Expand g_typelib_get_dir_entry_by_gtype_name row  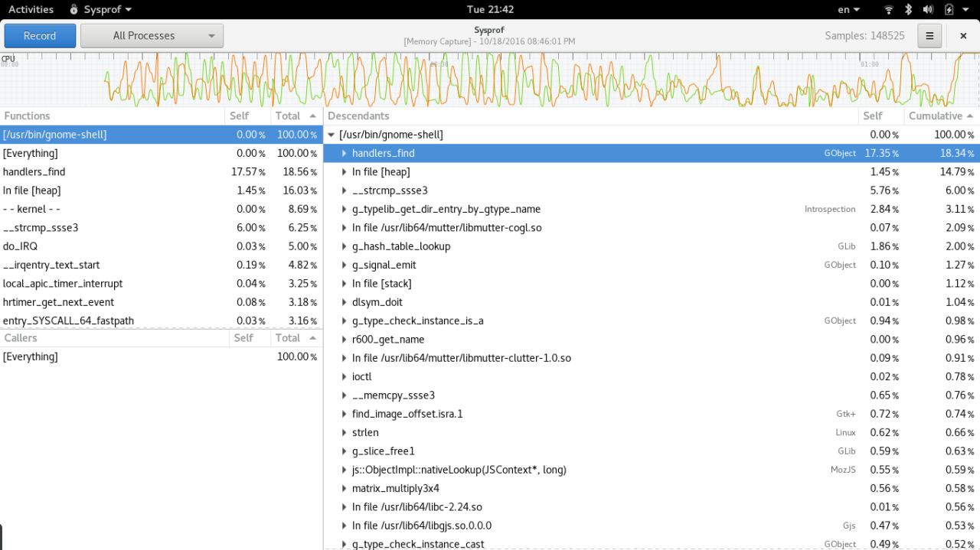344,209
